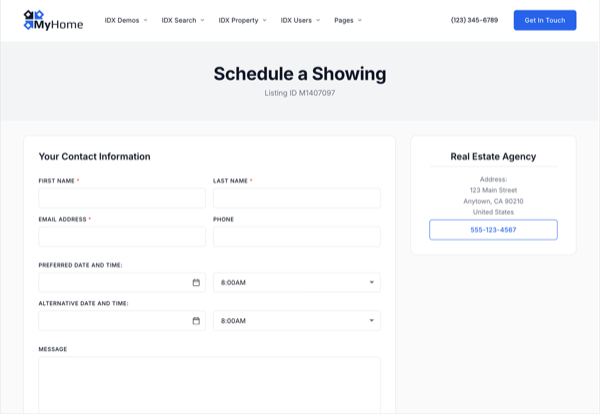Click the agency phone button 555-123-4567
600x414 pixels.
tap(493, 230)
